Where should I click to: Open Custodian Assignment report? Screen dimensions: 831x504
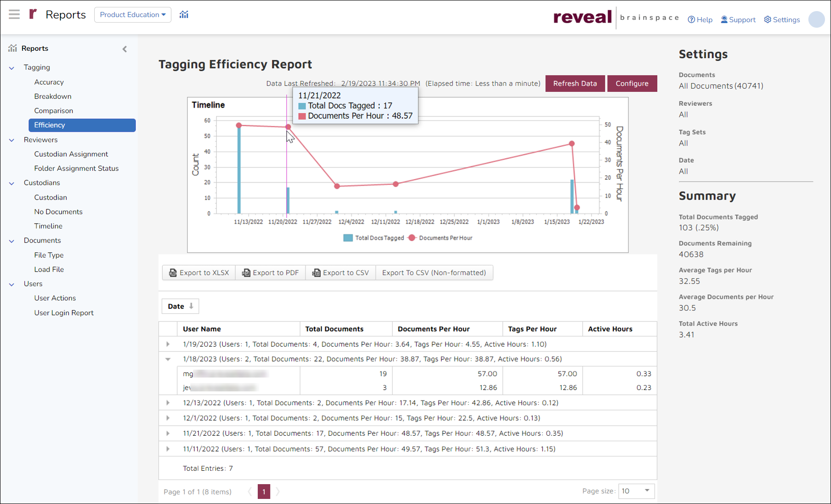[71, 154]
